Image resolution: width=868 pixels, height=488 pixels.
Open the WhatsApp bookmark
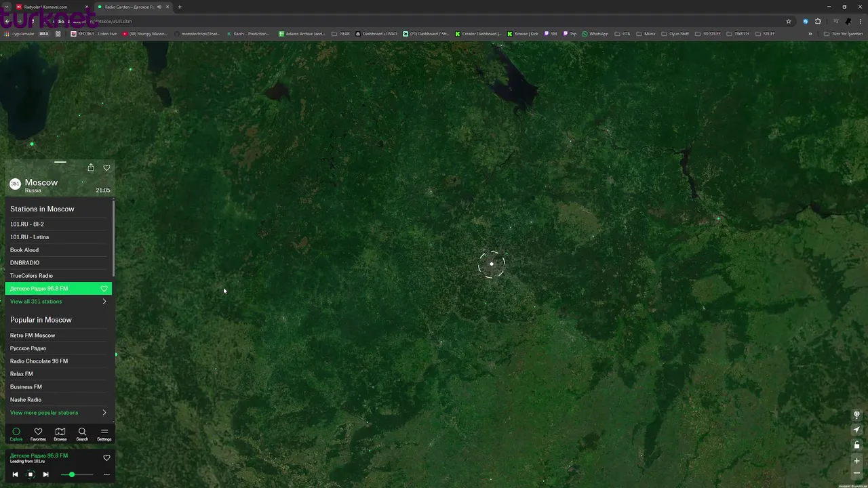(x=595, y=34)
